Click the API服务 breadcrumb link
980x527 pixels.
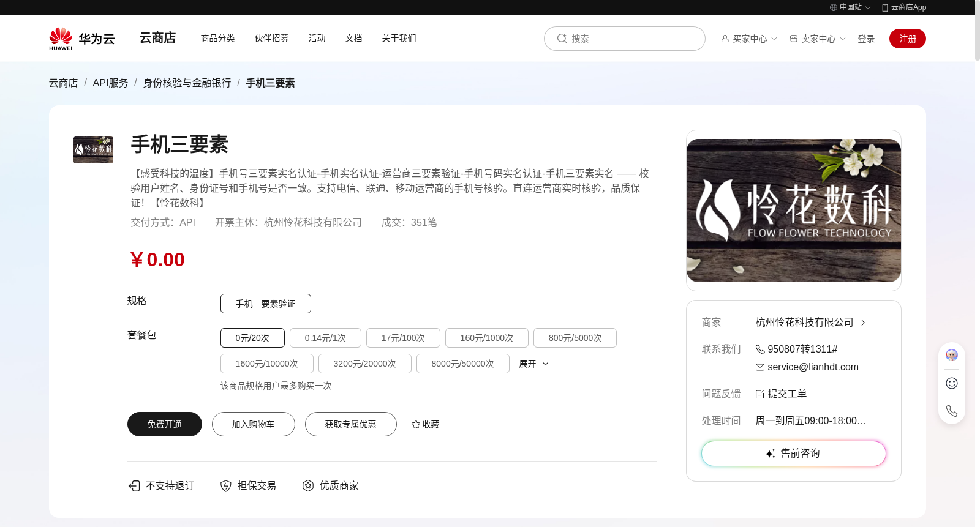click(x=110, y=83)
